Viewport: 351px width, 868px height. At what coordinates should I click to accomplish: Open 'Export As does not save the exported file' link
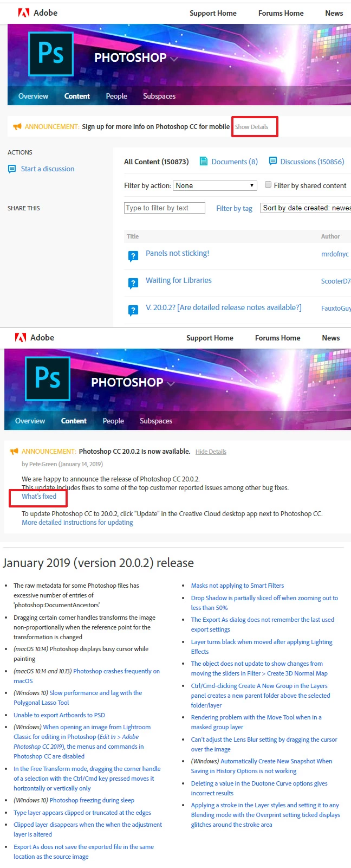[x=83, y=852]
